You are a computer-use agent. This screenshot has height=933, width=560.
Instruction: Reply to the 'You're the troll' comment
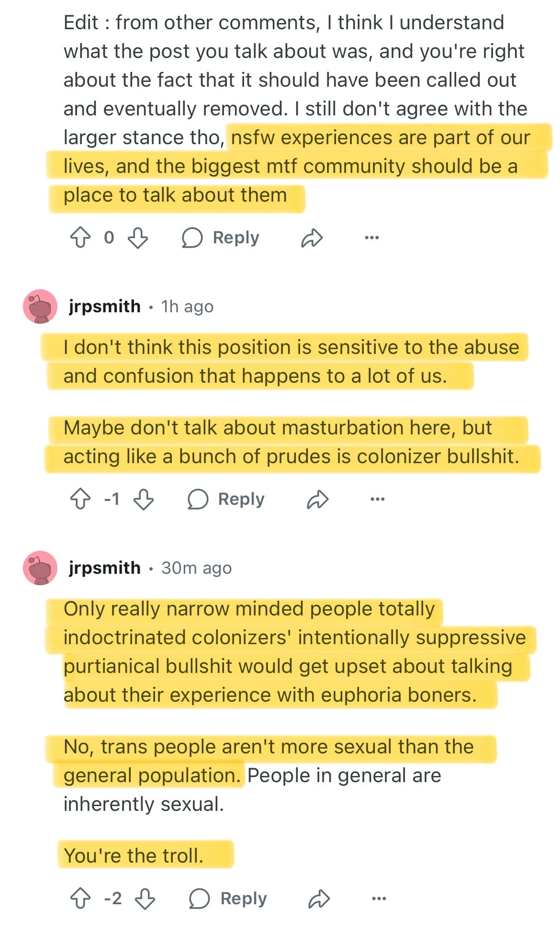tap(228, 899)
